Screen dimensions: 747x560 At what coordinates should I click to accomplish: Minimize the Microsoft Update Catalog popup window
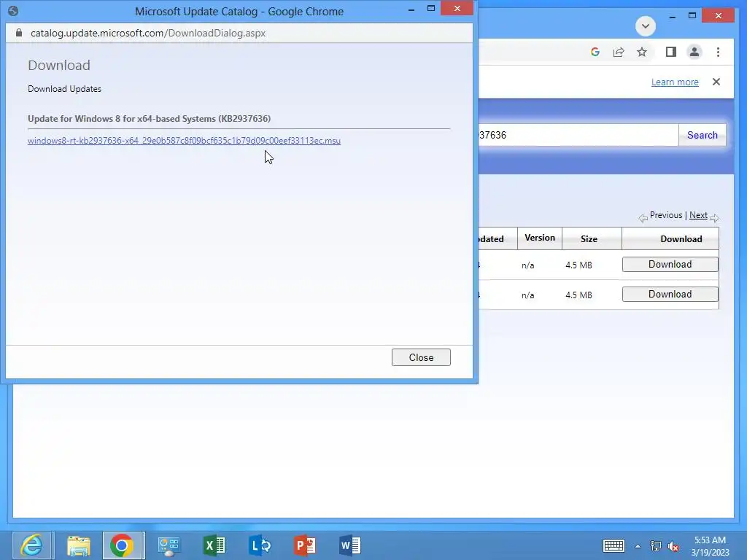tap(411, 9)
